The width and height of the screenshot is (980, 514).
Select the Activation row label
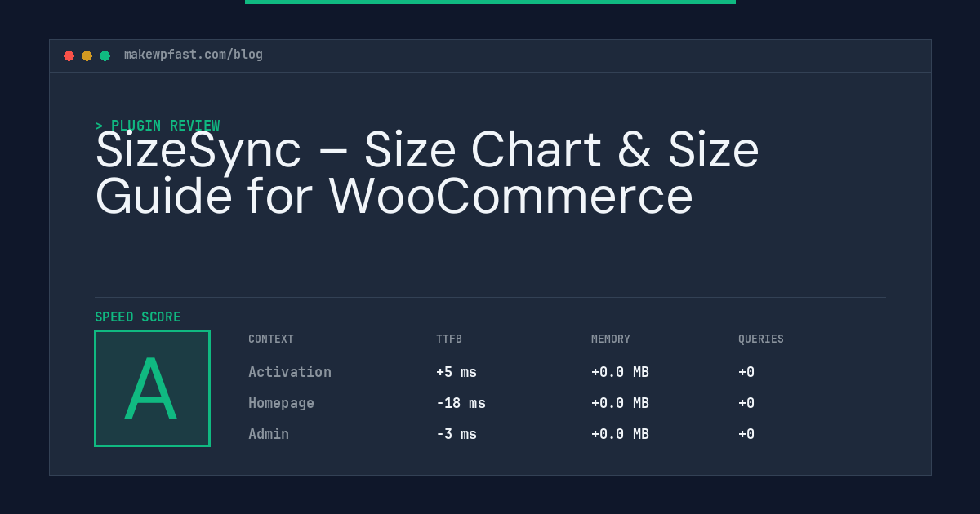(x=290, y=372)
